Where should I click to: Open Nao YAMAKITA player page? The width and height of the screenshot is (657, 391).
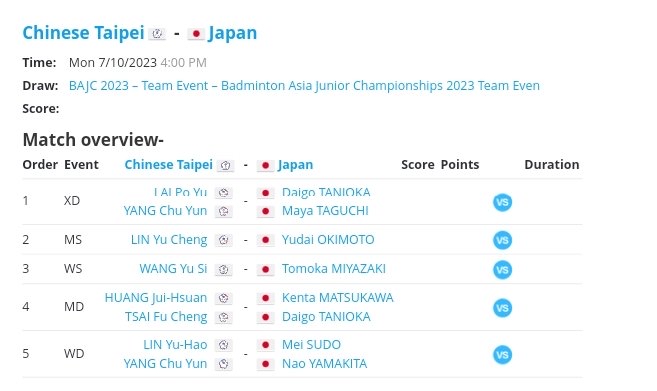point(324,363)
